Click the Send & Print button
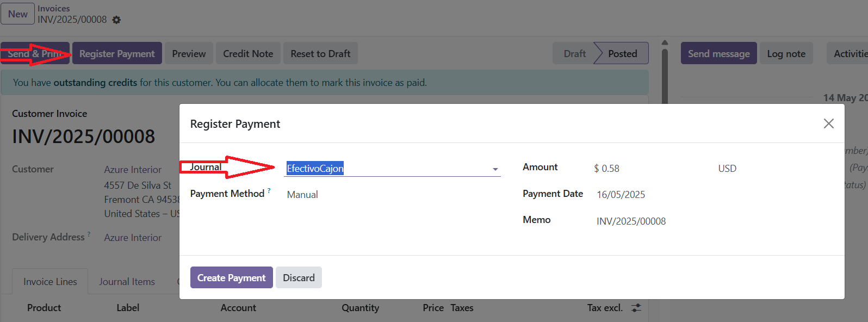Viewport: 868px width, 322px height. click(x=35, y=53)
